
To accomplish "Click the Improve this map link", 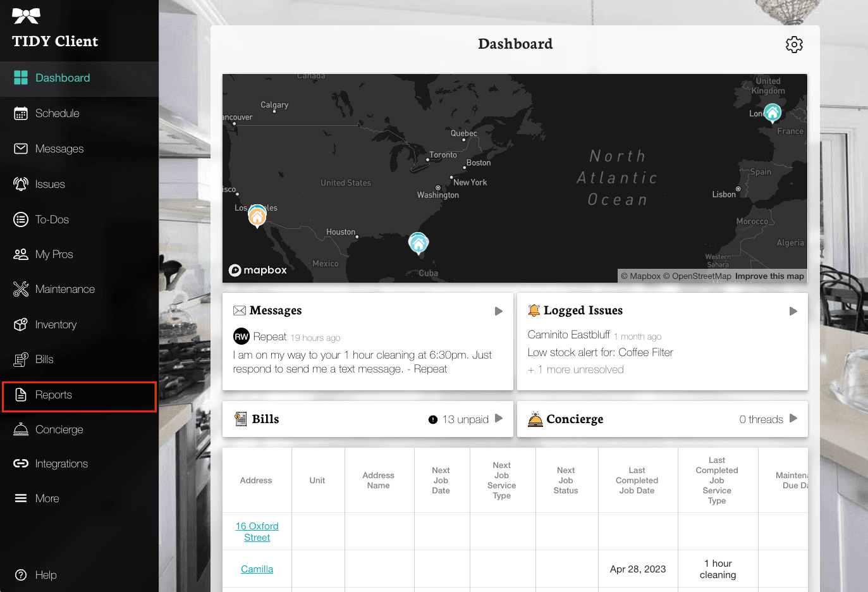I will pyautogui.click(x=769, y=276).
